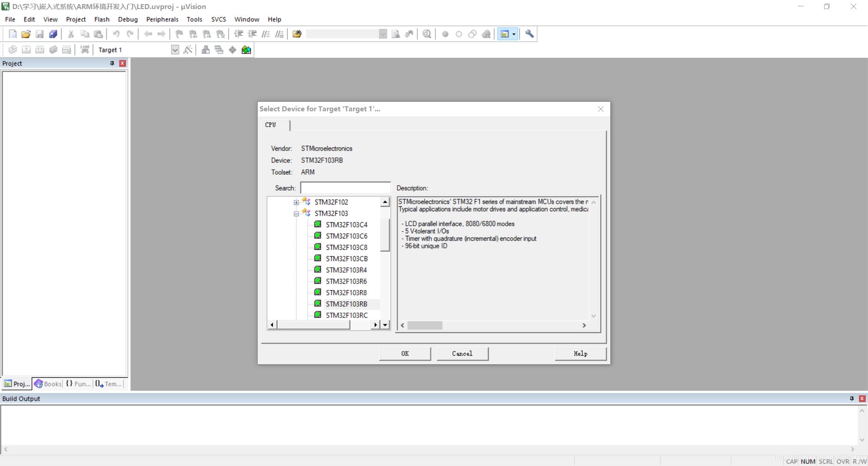The width and height of the screenshot is (868, 466).
Task: Click the Paste clipboard icon
Action: (x=98, y=34)
